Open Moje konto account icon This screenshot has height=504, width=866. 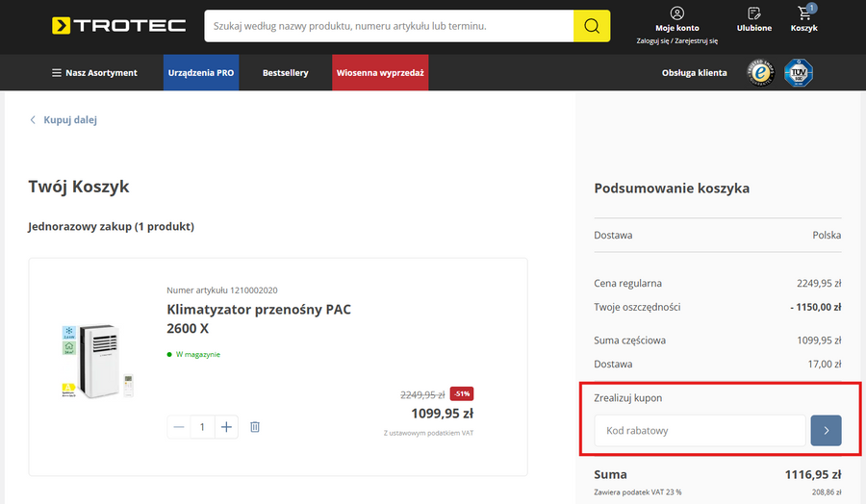point(677,14)
